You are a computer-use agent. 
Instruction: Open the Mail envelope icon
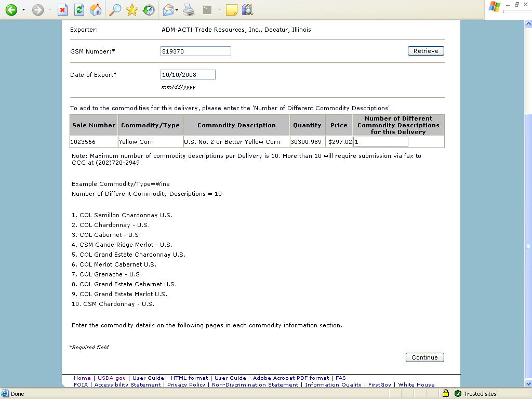coord(168,10)
